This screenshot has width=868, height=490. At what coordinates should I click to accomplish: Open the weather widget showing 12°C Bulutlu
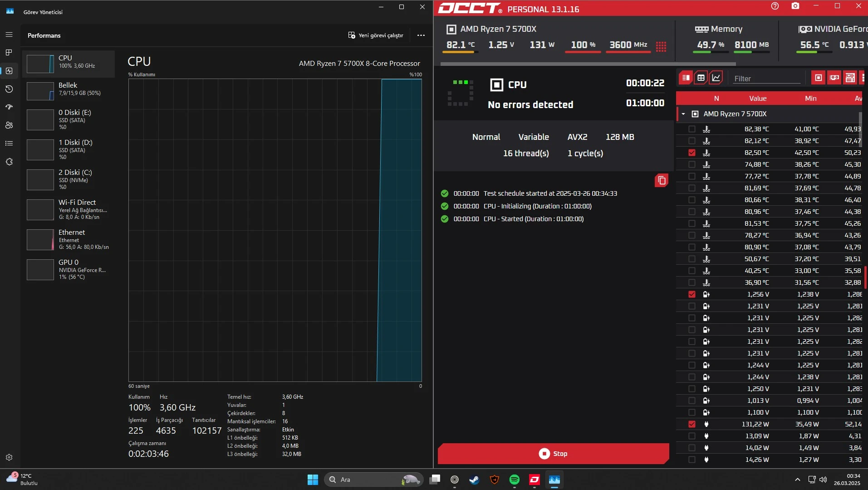[x=22, y=480]
